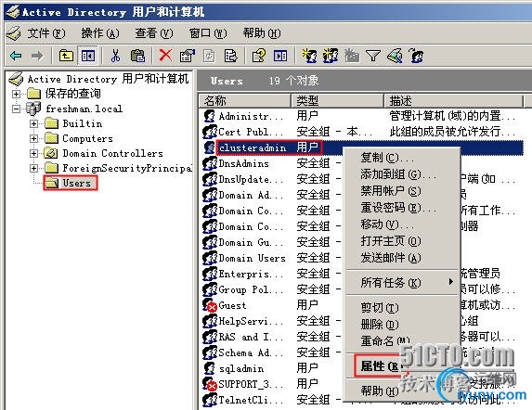Click the Find objects toolbar icon
This screenshot has width=532, height=410.
click(395, 56)
